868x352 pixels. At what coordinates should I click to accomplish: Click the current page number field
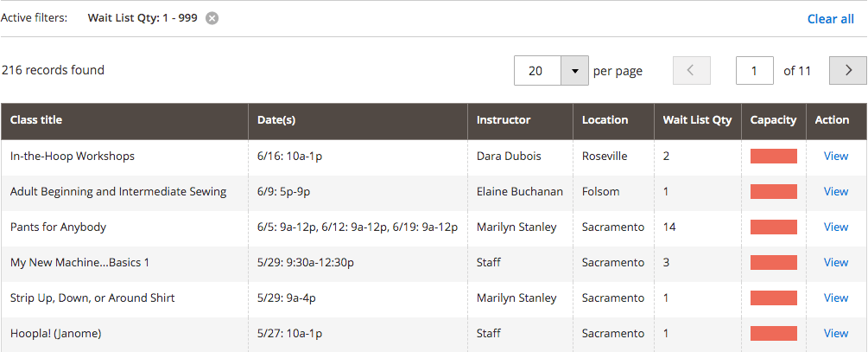point(754,70)
